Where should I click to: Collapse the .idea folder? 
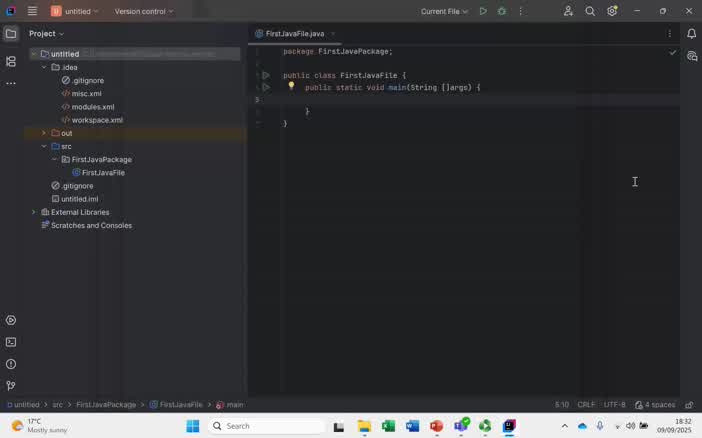44,67
